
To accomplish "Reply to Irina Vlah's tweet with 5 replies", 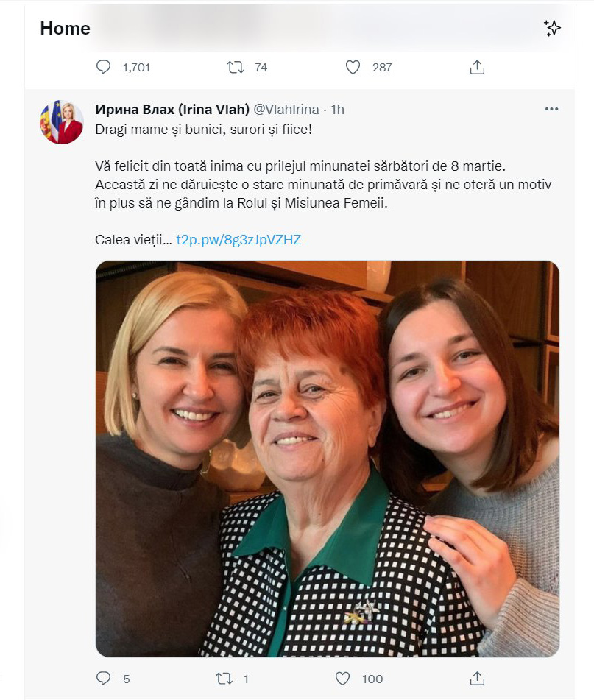I will click(x=104, y=678).
